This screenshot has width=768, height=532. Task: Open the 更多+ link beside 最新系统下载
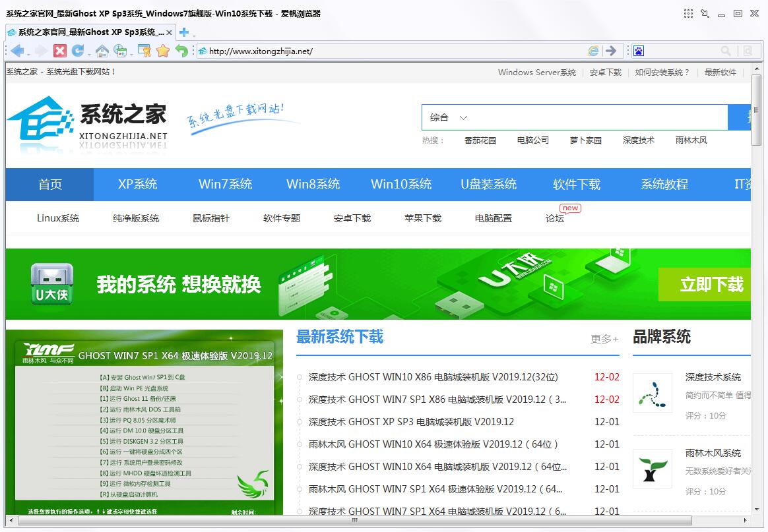[604, 339]
